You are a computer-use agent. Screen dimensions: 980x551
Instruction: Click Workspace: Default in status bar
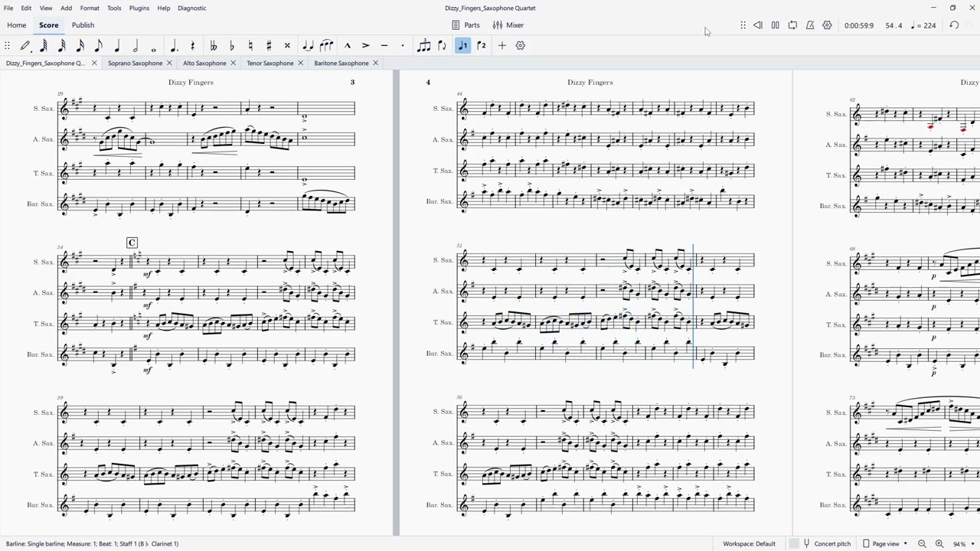(x=749, y=544)
